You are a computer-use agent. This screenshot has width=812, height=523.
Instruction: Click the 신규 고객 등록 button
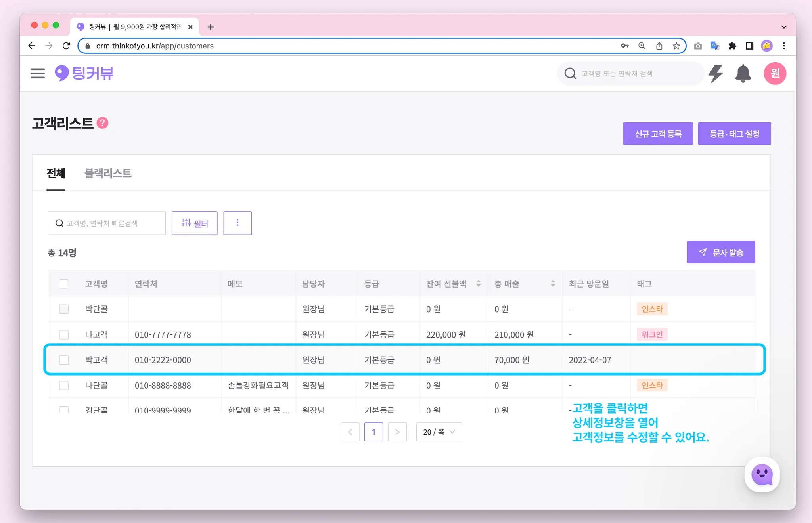pos(658,134)
